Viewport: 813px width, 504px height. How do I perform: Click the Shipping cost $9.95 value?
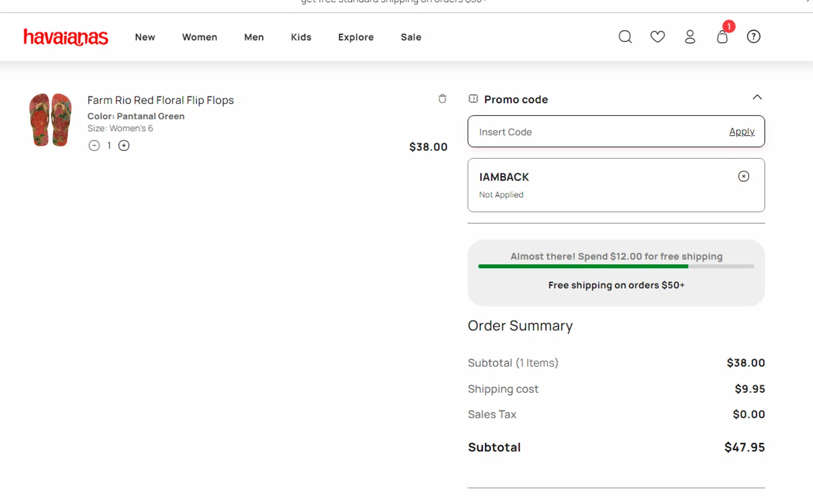750,389
